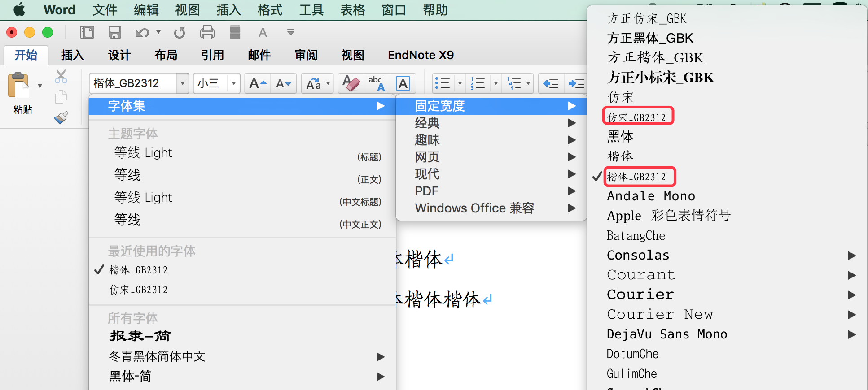Click the increase indent icon

pos(577,83)
